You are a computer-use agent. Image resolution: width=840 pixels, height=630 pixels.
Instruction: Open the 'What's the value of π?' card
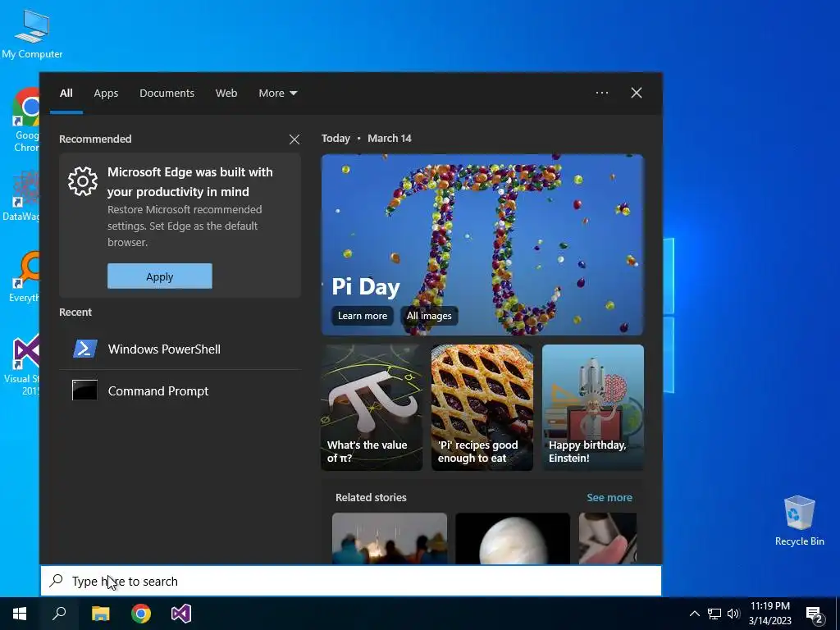click(x=372, y=408)
